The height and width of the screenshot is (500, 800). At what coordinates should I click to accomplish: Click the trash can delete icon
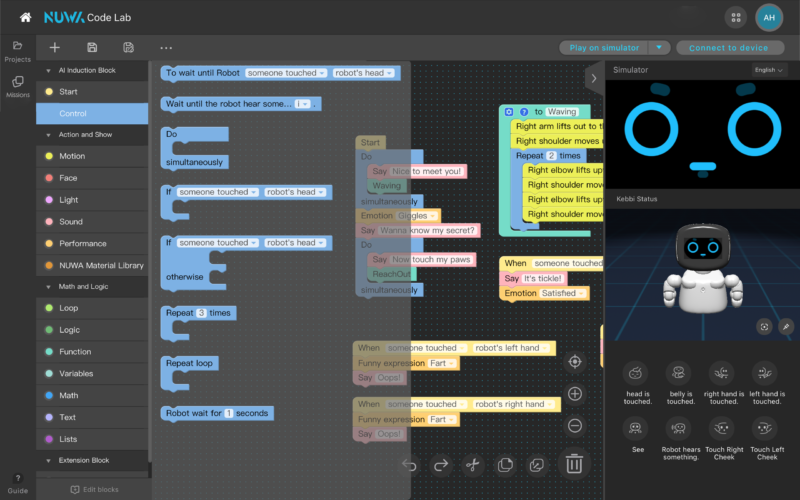click(x=574, y=464)
